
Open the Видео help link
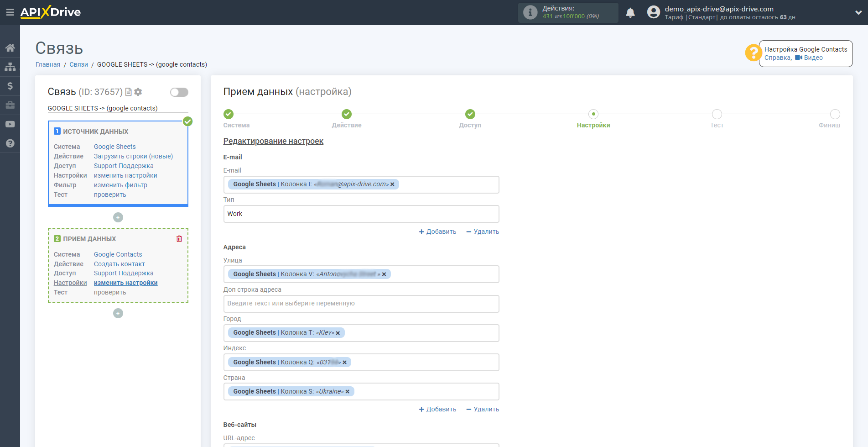coord(809,58)
